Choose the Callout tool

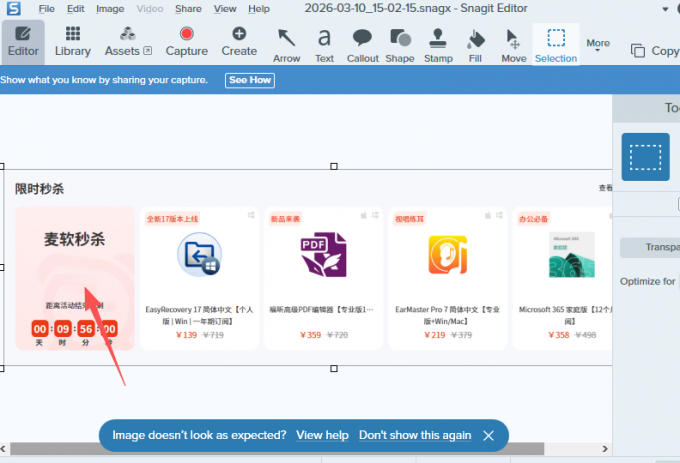click(362, 44)
